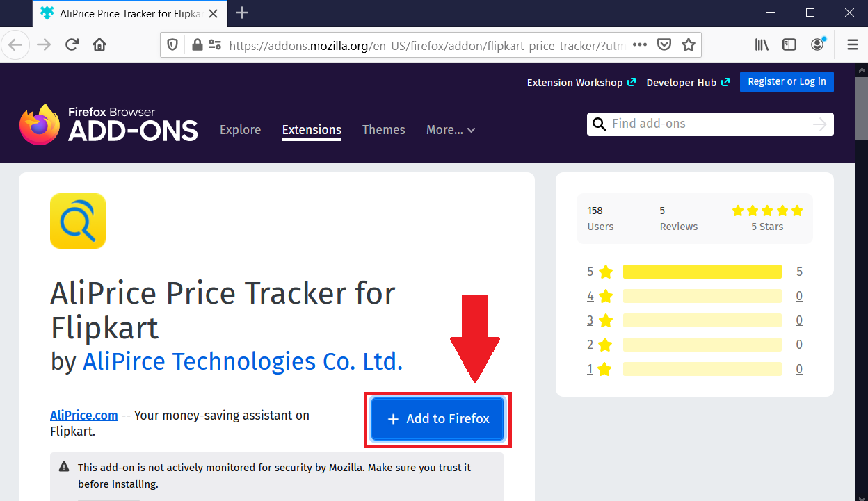Image resolution: width=868 pixels, height=501 pixels.
Task: Open the Developer Hub link
Action: click(x=688, y=82)
